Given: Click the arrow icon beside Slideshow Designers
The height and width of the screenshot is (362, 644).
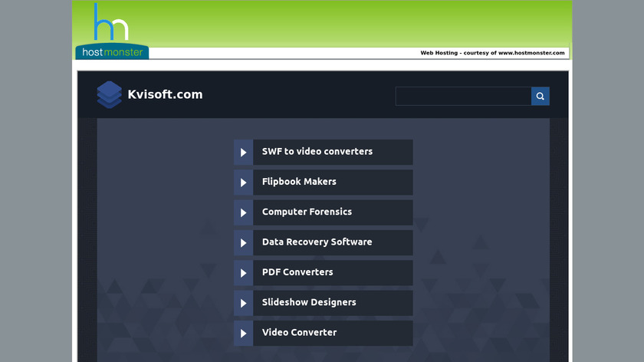Looking at the screenshot, I should (243, 303).
